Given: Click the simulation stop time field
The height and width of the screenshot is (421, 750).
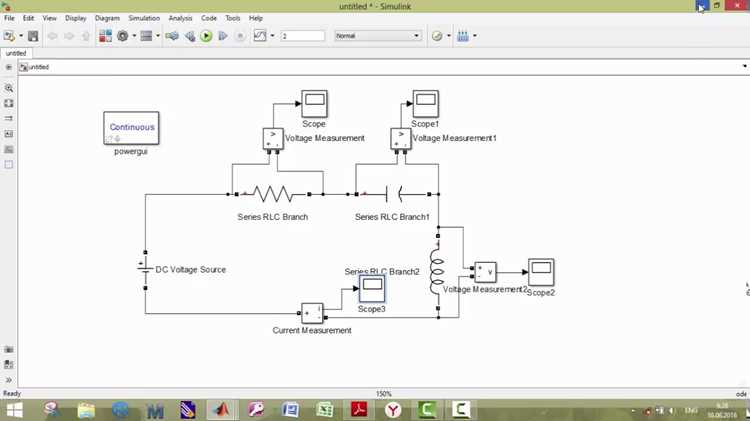Looking at the screenshot, I should (303, 36).
